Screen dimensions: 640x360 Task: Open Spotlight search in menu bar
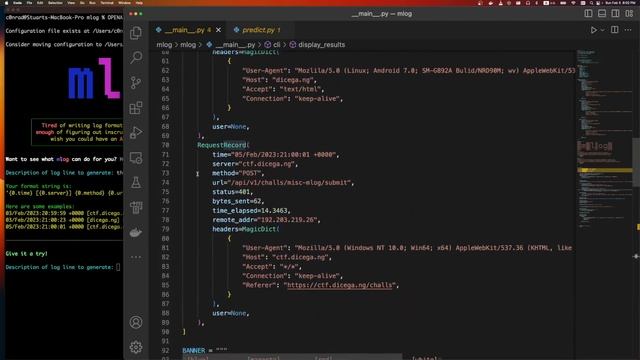point(591,2)
